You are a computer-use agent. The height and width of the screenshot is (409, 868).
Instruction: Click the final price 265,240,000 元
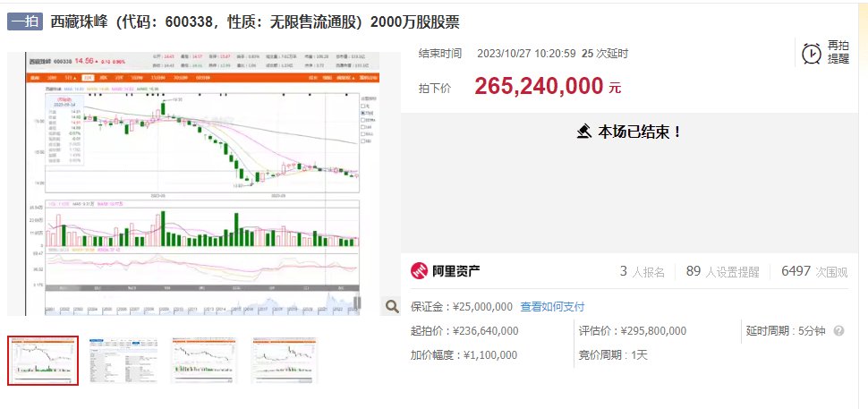point(548,86)
